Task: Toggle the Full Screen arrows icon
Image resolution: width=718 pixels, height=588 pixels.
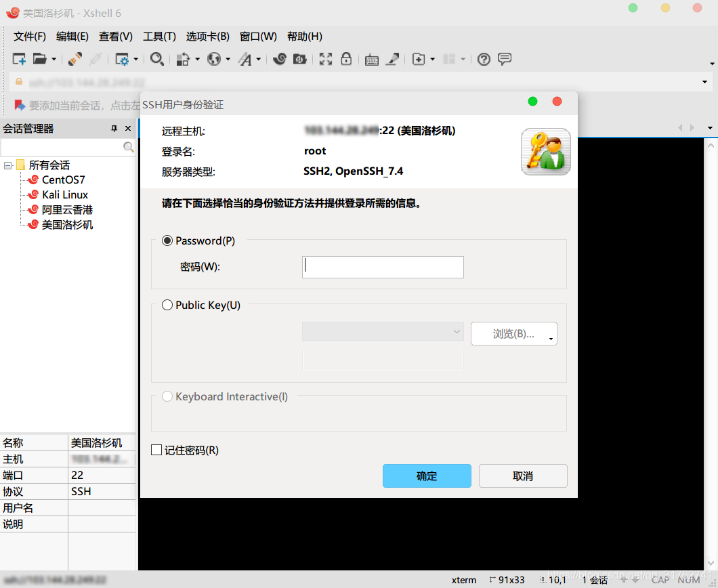Action: [x=326, y=59]
